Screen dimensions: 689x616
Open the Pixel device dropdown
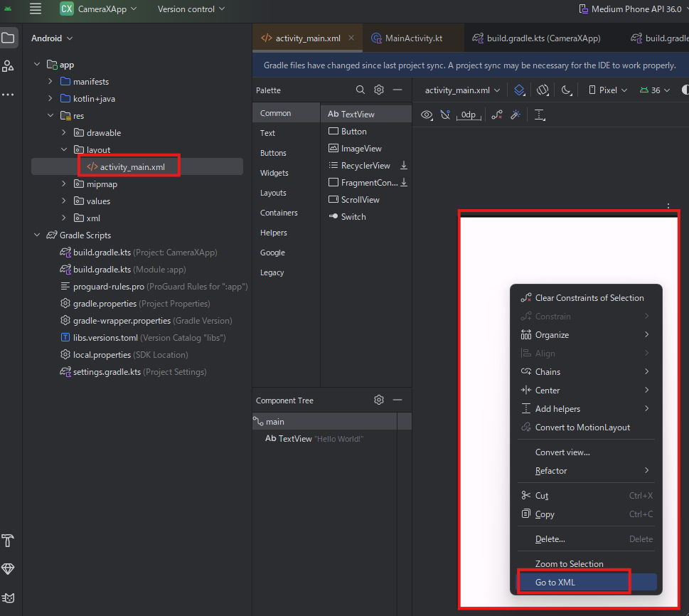point(608,90)
